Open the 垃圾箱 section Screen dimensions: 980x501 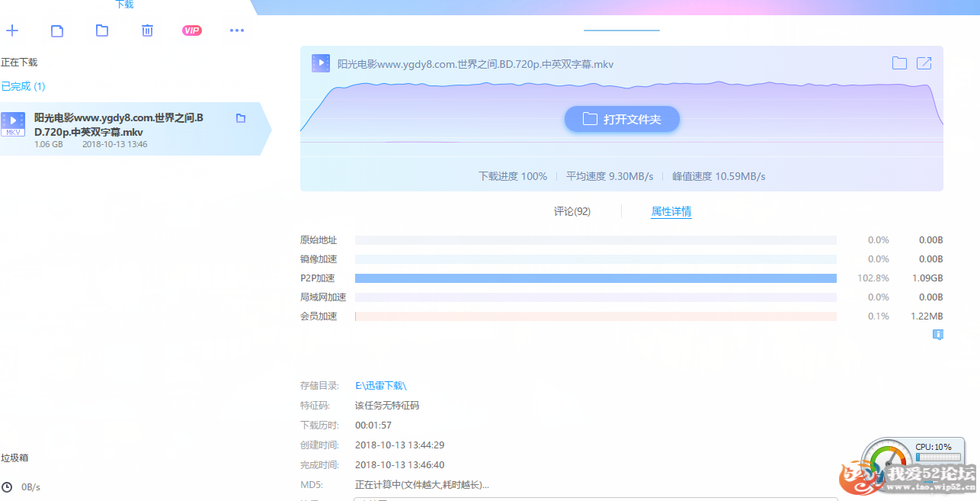pyautogui.click(x=14, y=458)
